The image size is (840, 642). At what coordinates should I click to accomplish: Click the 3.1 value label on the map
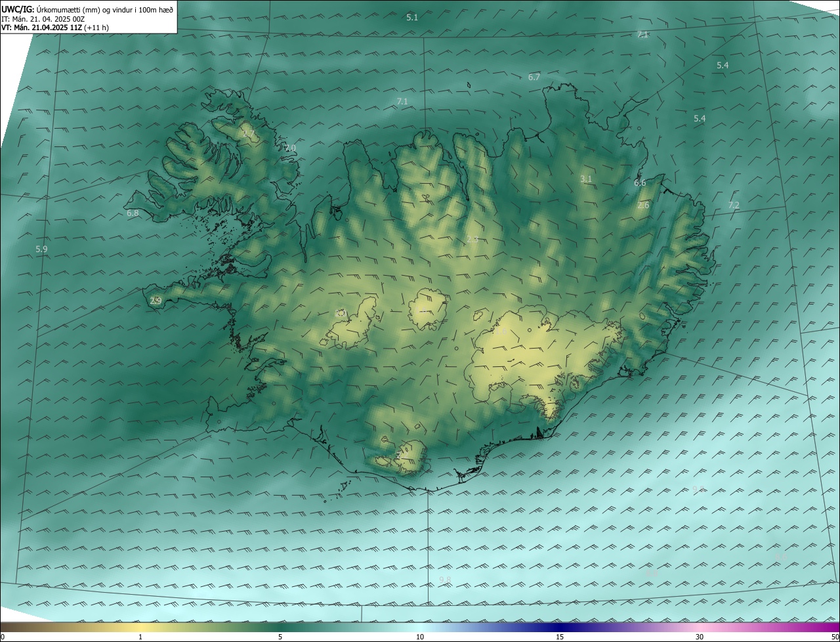[586, 179]
